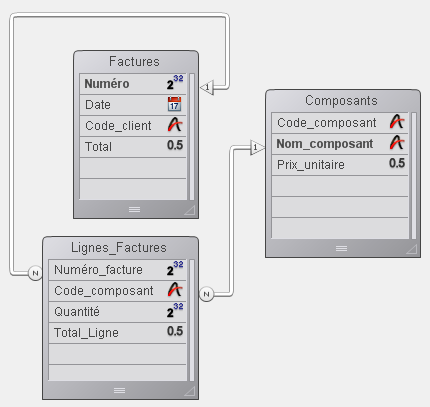The height and width of the screenshot is (407, 430).
Task: Click the real number icon beside Prix_unitaire
Action: coord(397,163)
